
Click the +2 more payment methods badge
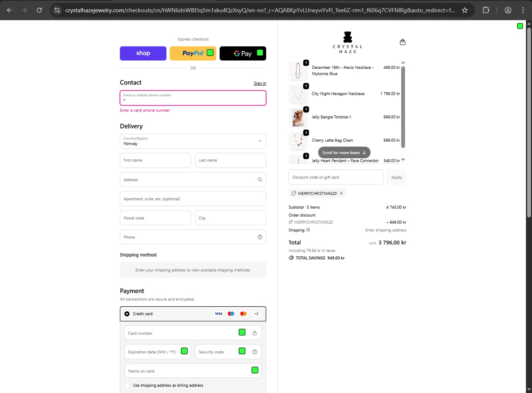tap(256, 314)
